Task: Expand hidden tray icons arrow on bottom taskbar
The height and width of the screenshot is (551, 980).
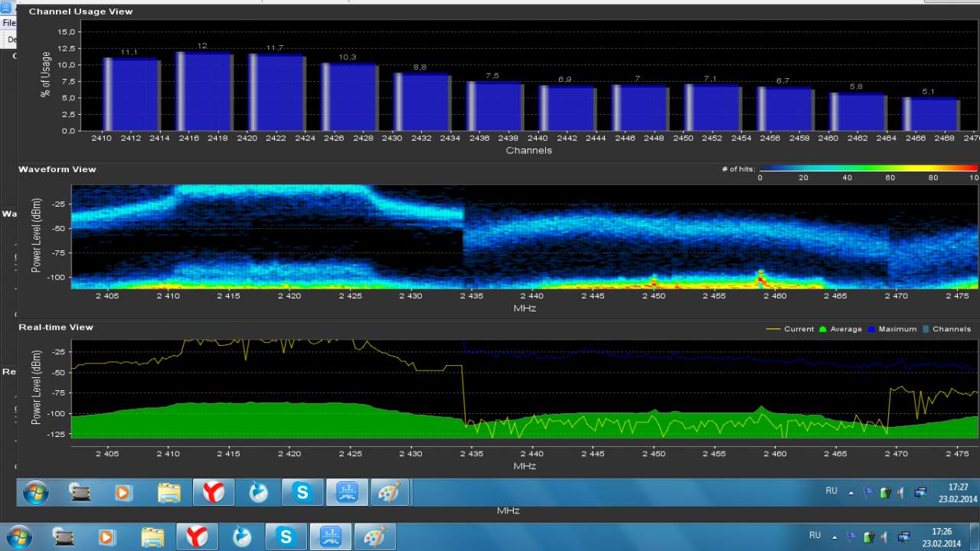Action: (x=835, y=536)
